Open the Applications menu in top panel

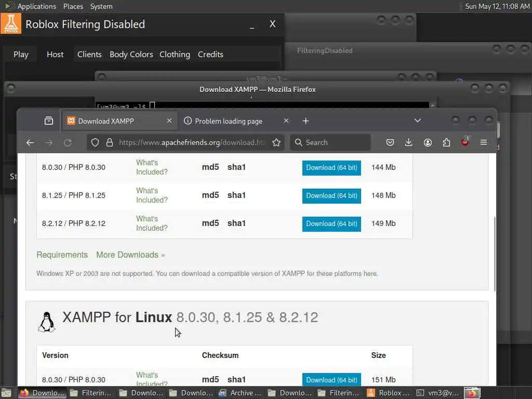37,6
